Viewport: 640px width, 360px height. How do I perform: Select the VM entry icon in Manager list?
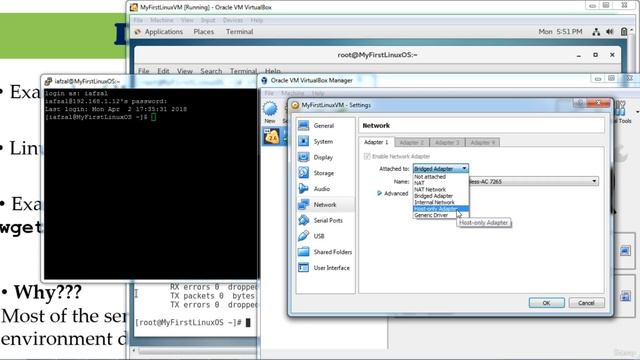point(271,136)
